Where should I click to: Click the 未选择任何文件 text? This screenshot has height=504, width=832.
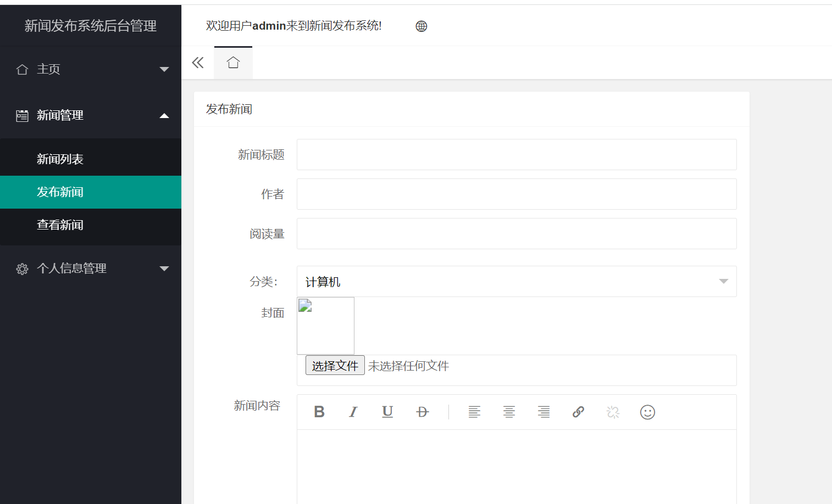[x=408, y=366]
